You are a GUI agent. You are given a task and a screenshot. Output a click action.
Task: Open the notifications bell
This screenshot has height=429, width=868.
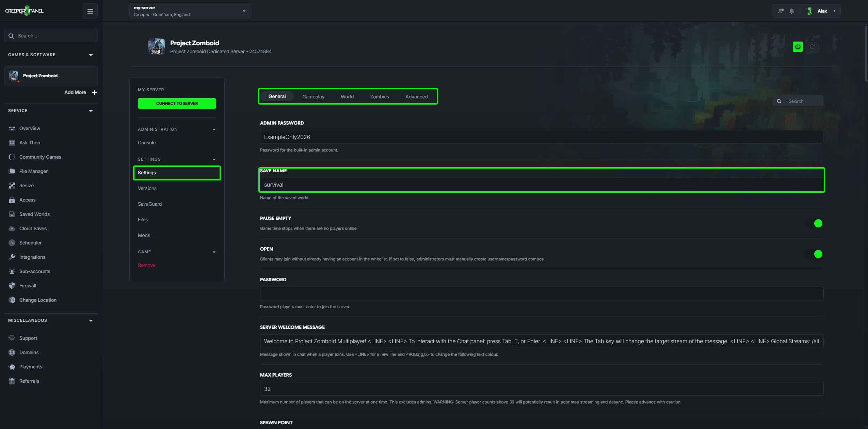[x=792, y=11]
